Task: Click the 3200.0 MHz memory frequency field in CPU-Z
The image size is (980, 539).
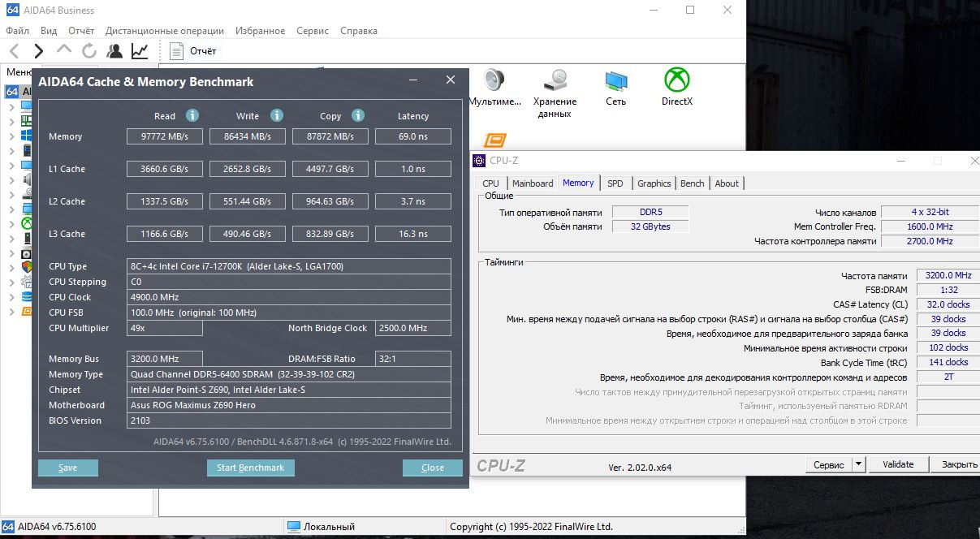Action: coord(948,275)
